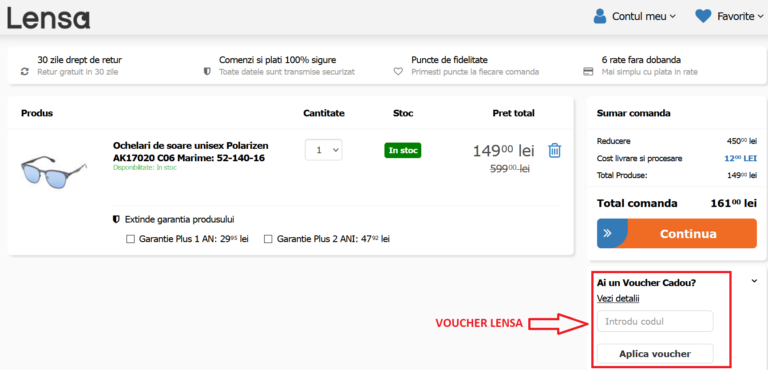
Task: Click the Total comanda 161.00 lei amount
Action: pos(734,203)
